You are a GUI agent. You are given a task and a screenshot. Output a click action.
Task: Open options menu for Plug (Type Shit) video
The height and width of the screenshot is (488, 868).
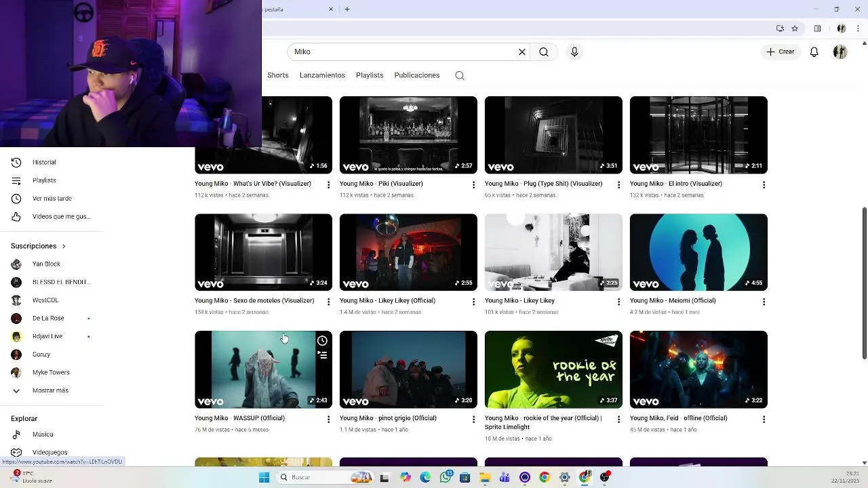618,185
